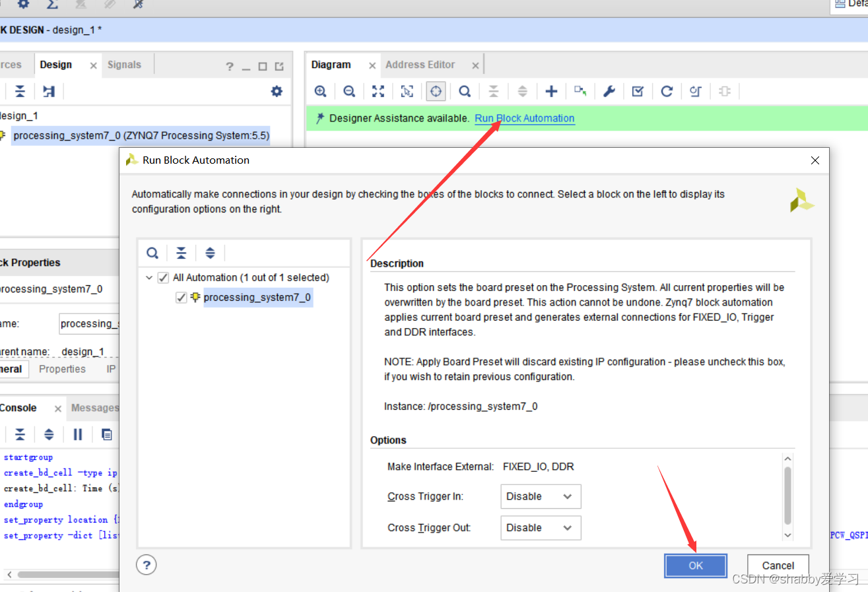
Task: Zoom out of the block diagram
Action: point(349,91)
